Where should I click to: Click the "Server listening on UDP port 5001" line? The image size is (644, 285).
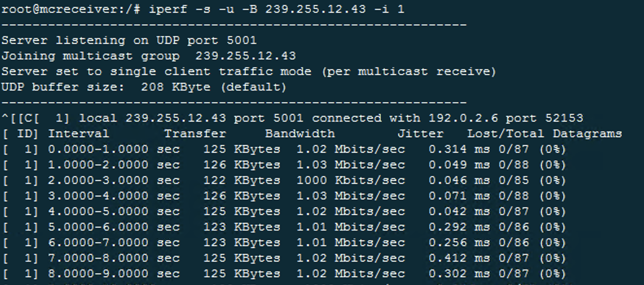(x=129, y=40)
